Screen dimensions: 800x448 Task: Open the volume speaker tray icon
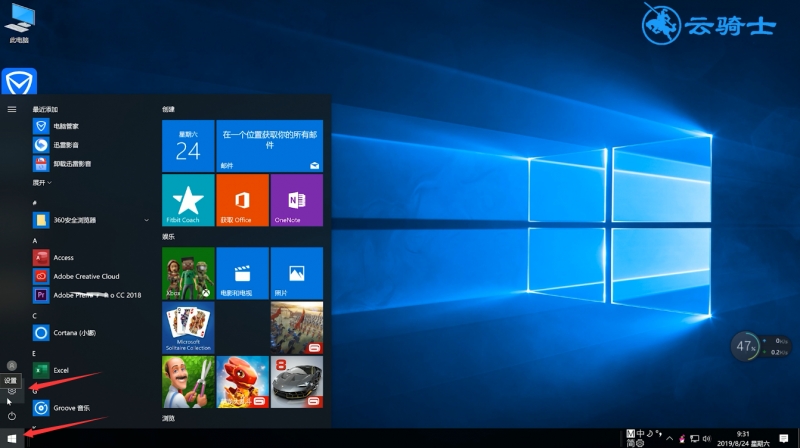pos(707,438)
